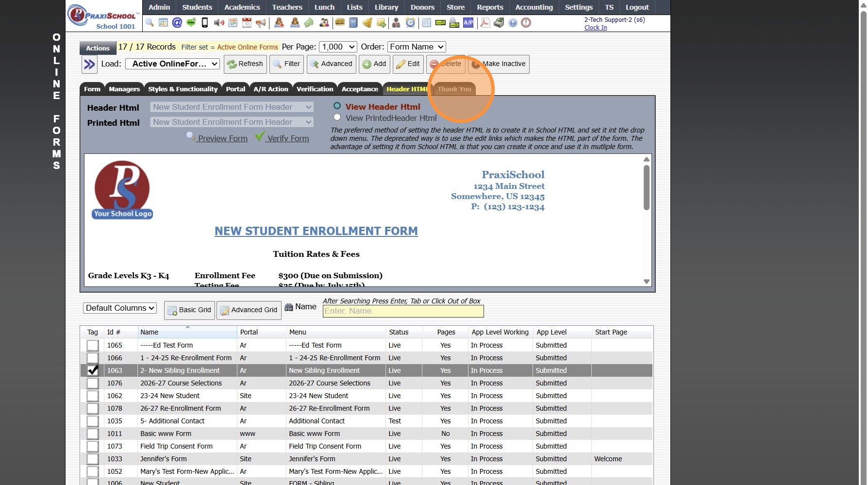This screenshot has height=485, width=868.
Task: Click the Name search input field
Action: click(403, 311)
